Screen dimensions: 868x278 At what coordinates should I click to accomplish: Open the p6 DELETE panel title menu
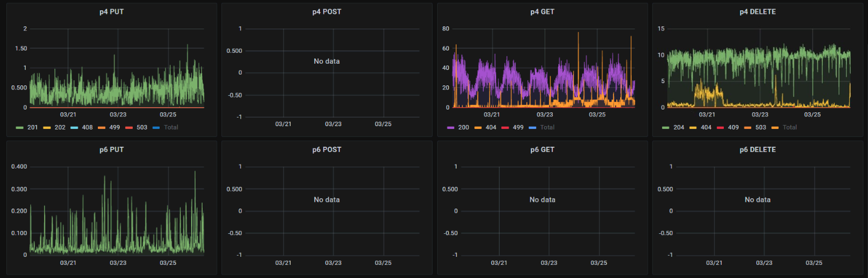click(x=758, y=150)
